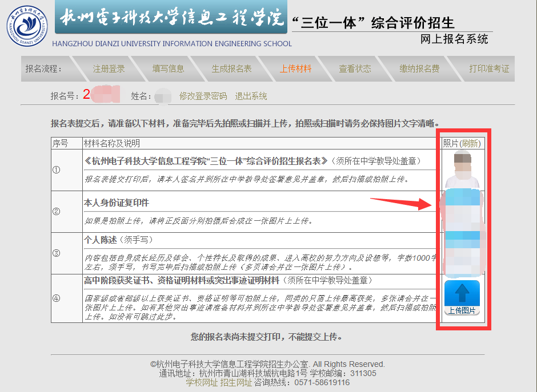The image size is (537, 392).
Task: Click the 高中阶段获奖证书 material title
Action: (182, 281)
